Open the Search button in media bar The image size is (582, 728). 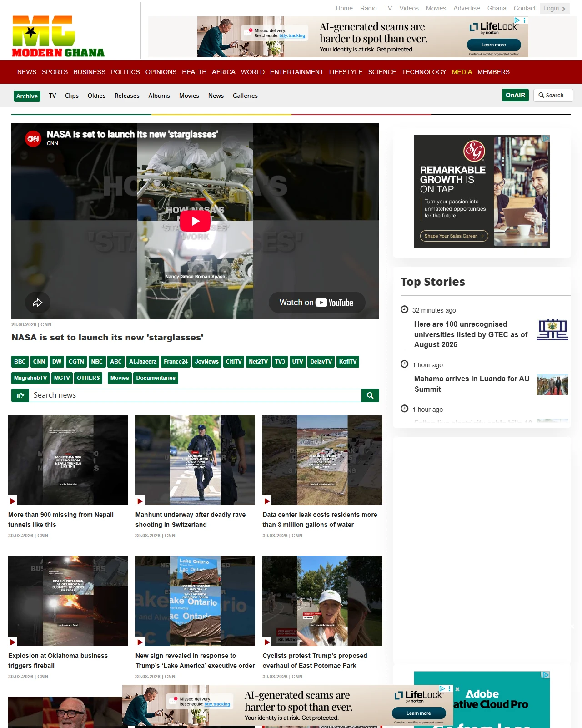click(553, 95)
